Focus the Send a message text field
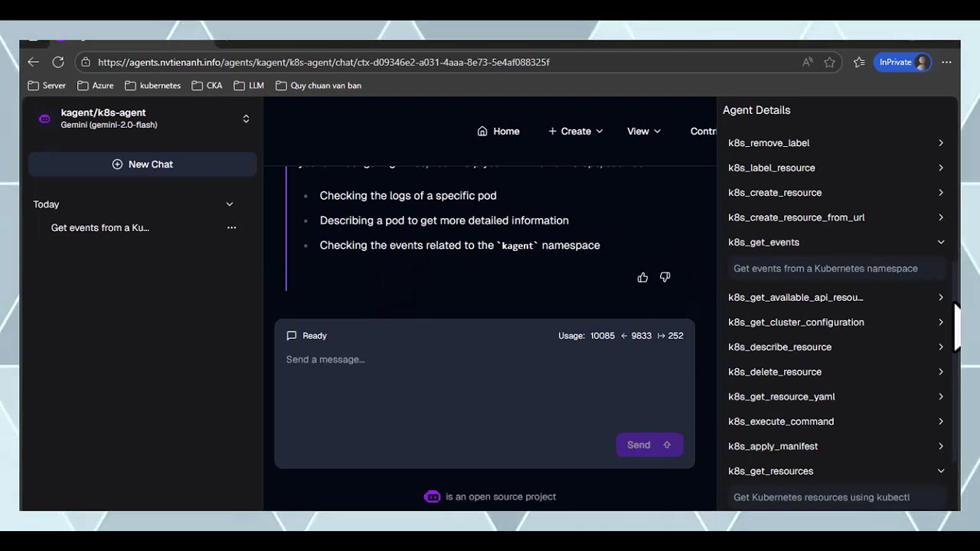The image size is (980, 551). click(x=485, y=390)
